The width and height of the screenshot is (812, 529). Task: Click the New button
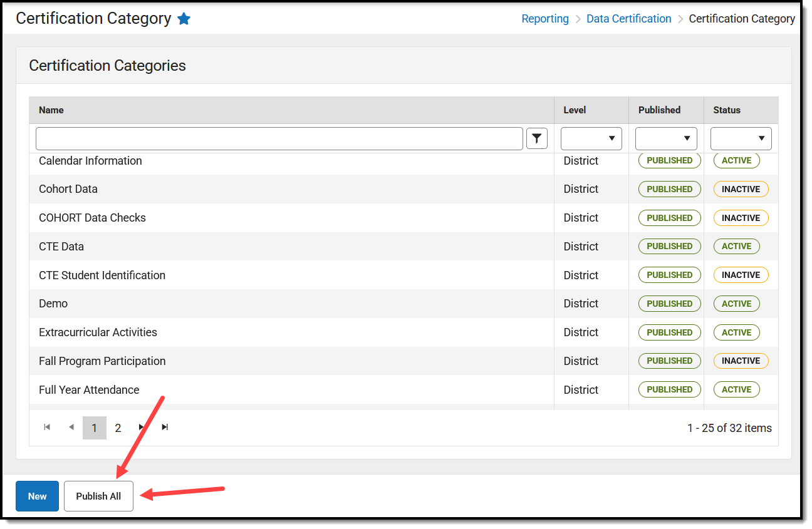pos(37,496)
